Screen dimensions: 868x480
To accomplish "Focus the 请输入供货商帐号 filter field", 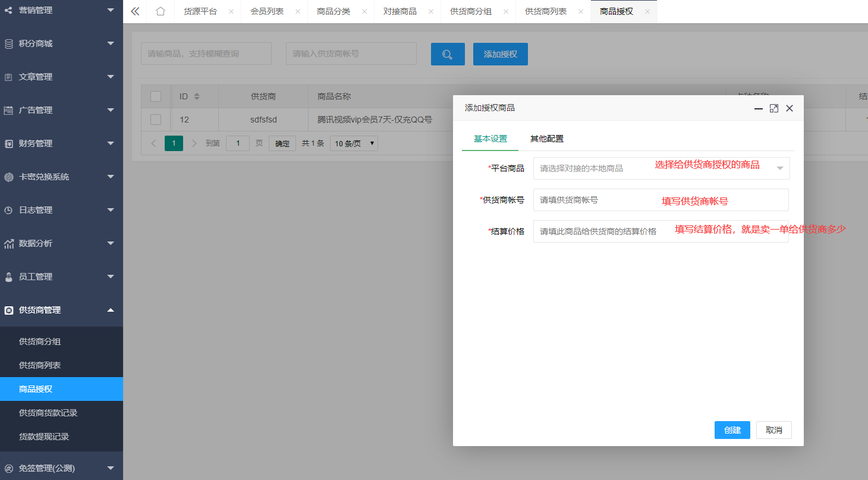I will pyautogui.click(x=351, y=54).
